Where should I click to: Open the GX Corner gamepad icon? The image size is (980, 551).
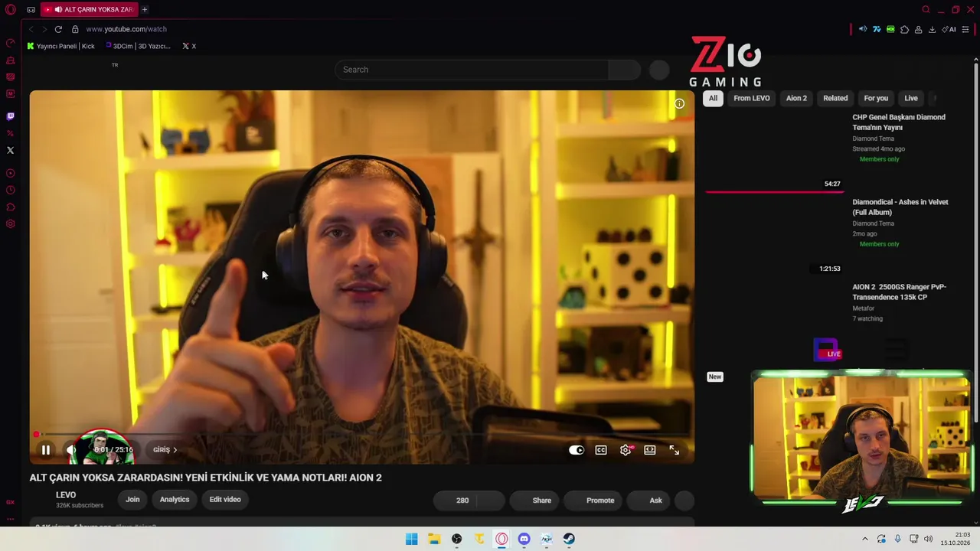[31, 10]
